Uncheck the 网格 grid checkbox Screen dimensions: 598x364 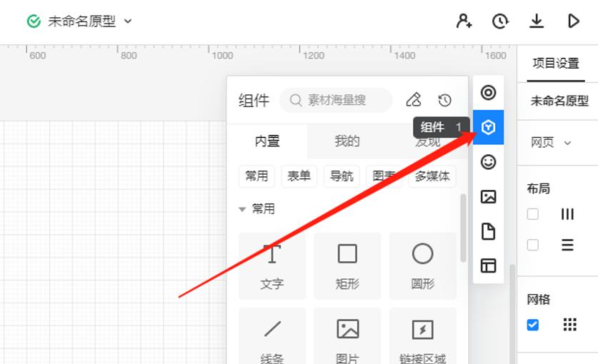pyautogui.click(x=532, y=325)
